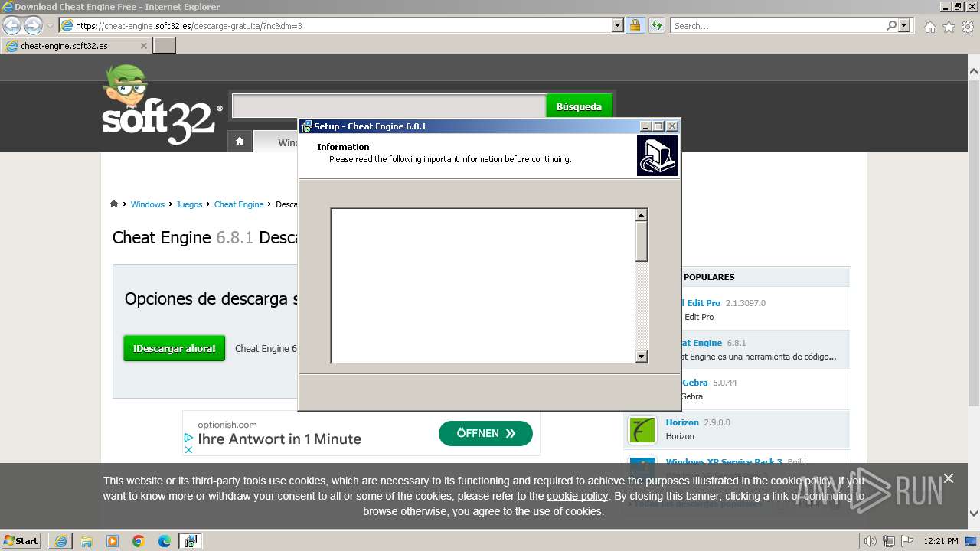Open the Windows Start menu

tap(21, 540)
